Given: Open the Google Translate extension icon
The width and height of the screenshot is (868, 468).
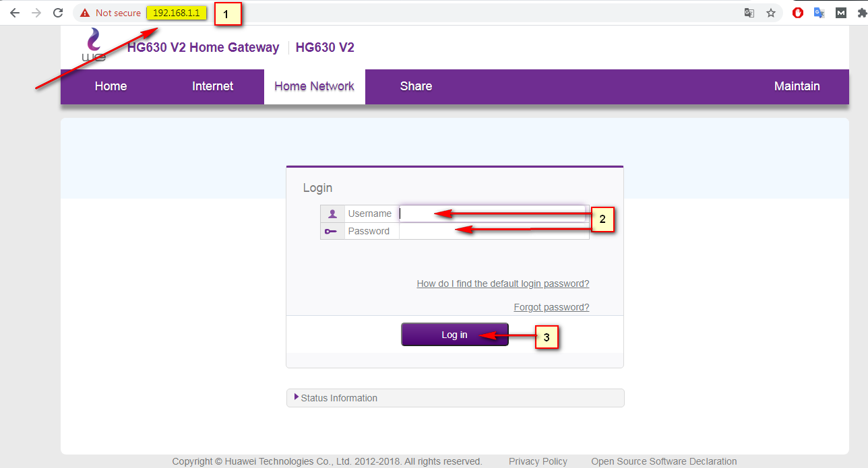Looking at the screenshot, I should (x=819, y=13).
